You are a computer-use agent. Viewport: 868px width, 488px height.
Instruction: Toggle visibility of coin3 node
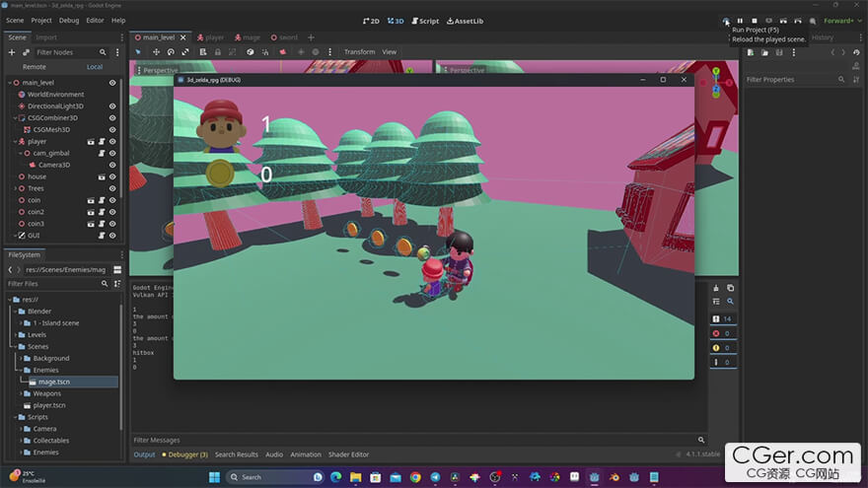[x=112, y=224]
